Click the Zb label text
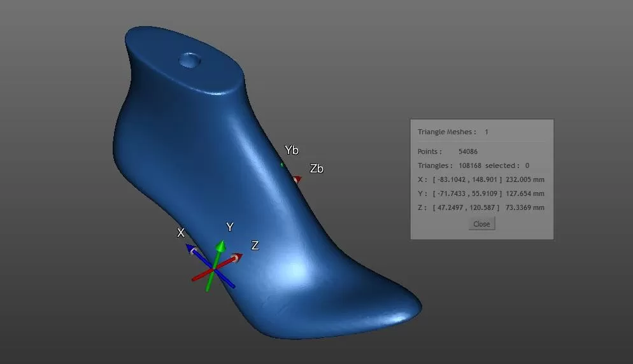Screen dimensions: 633x364 point(316,169)
